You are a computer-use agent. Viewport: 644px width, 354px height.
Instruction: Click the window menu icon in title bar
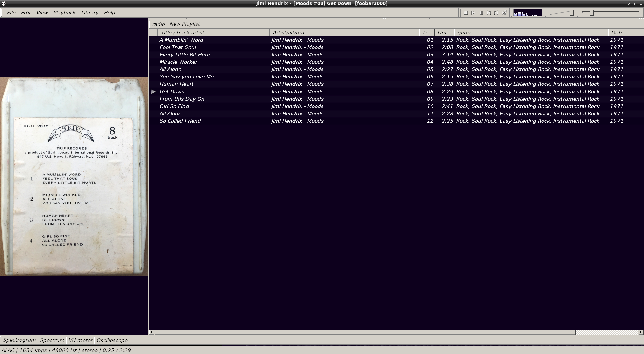tap(3, 3)
